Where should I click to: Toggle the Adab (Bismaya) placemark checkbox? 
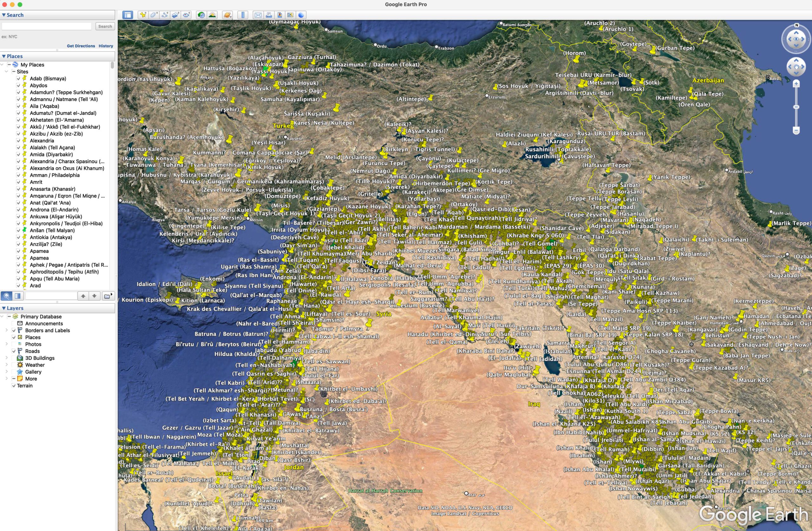coord(19,78)
